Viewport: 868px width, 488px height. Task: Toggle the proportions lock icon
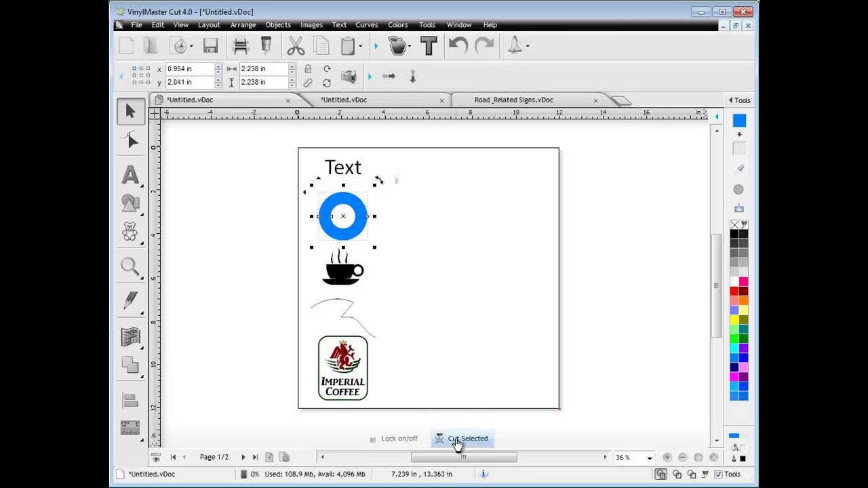pyautogui.click(x=308, y=68)
